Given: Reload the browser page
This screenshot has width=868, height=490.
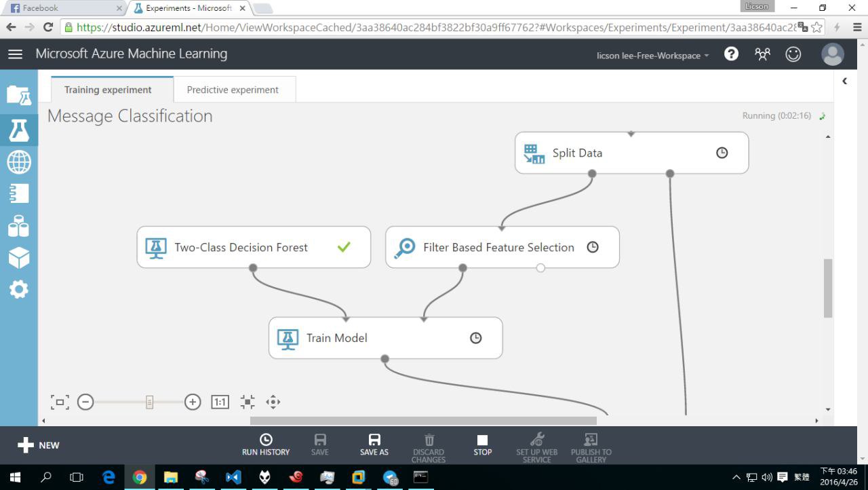Looking at the screenshot, I should 47,27.
